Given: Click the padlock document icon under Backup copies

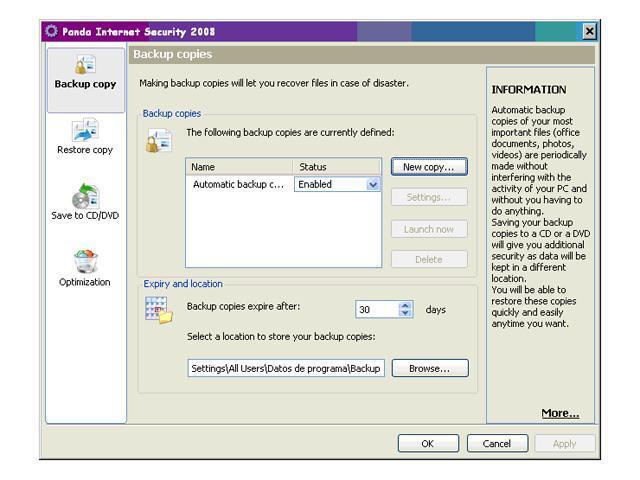Looking at the screenshot, I should click(159, 140).
